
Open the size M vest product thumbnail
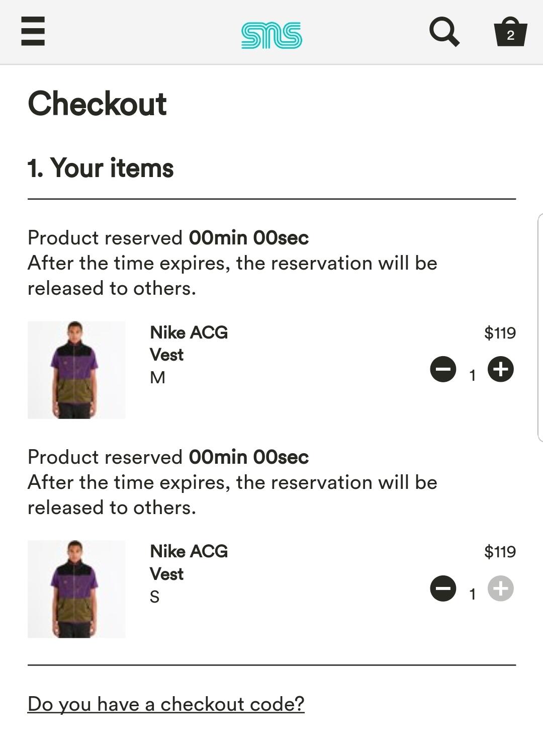[x=76, y=370]
